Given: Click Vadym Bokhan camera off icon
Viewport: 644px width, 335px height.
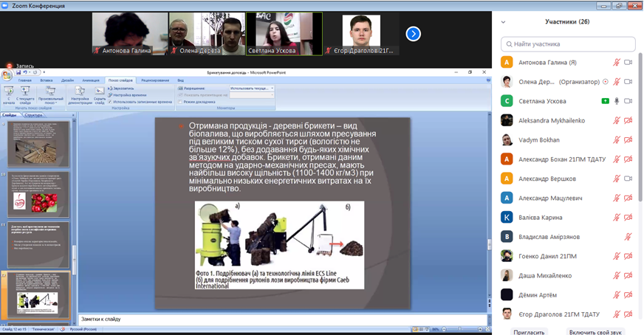Looking at the screenshot, I should [628, 139].
